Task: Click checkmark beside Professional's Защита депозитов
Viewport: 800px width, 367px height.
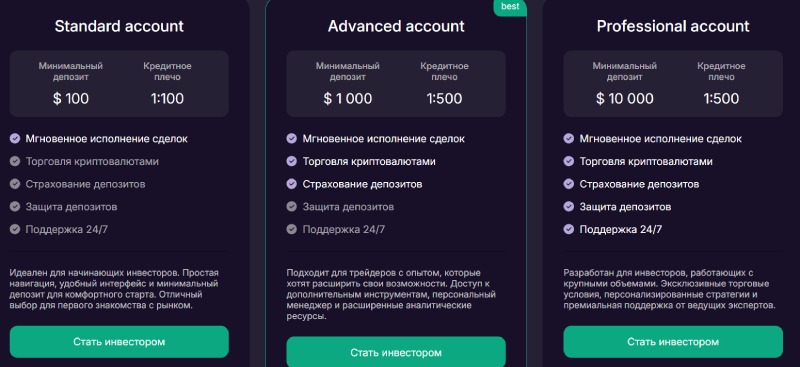Action: tap(568, 207)
